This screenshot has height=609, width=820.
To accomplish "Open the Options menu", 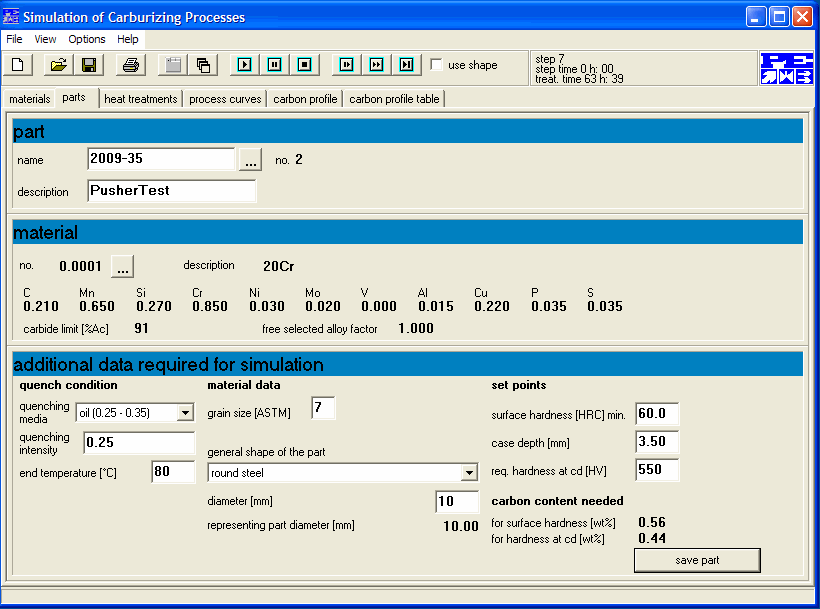I will (87, 39).
